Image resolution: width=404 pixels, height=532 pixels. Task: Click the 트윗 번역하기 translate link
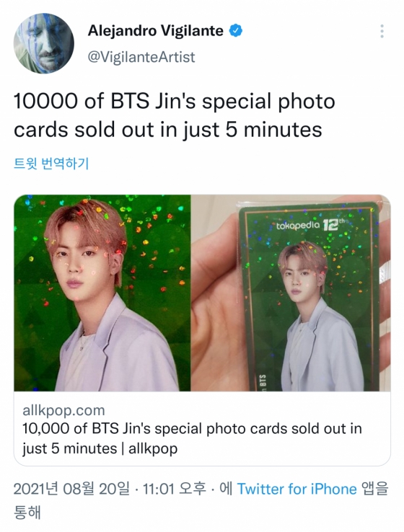51,164
